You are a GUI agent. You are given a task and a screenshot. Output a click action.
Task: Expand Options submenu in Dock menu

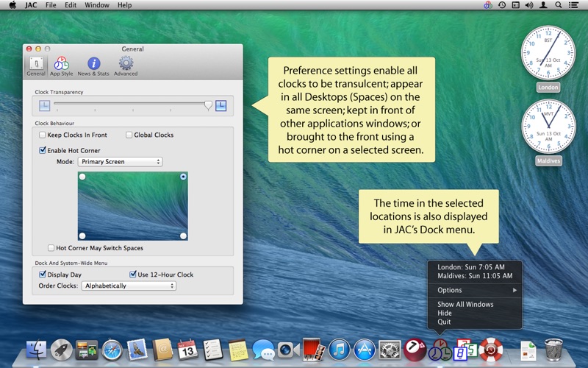[x=475, y=290]
